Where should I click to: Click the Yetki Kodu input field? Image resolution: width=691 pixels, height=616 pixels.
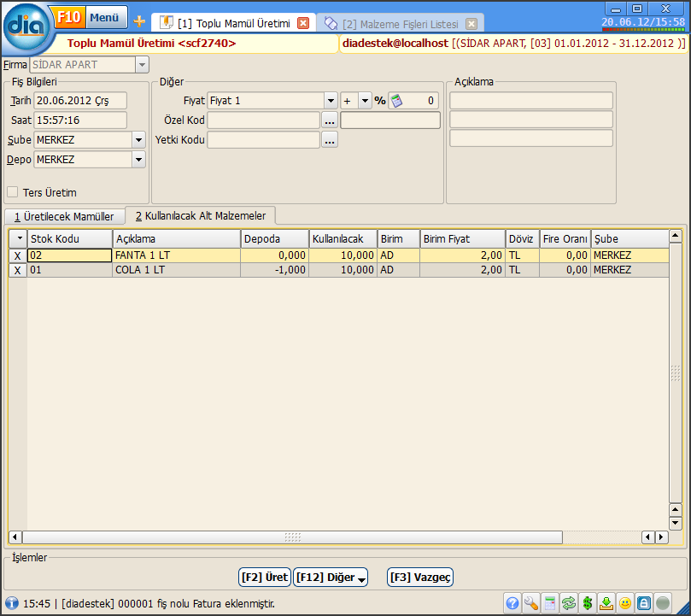click(264, 140)
